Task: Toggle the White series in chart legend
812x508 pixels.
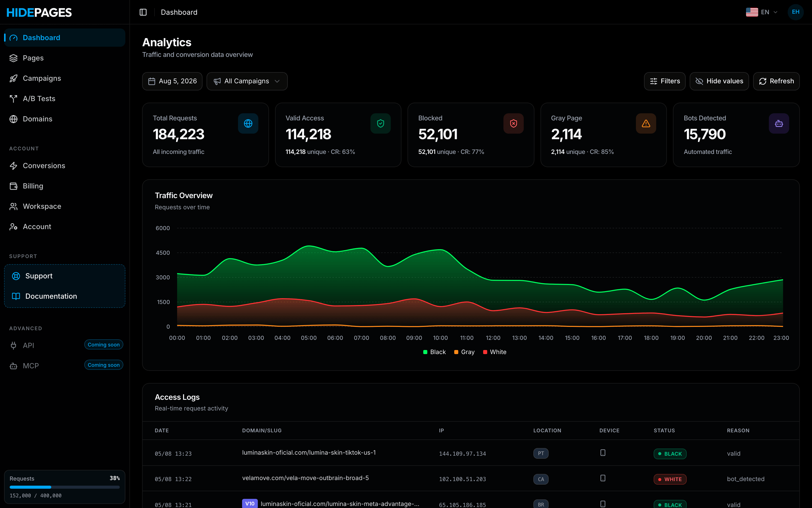Action: [x=495, y=352]
